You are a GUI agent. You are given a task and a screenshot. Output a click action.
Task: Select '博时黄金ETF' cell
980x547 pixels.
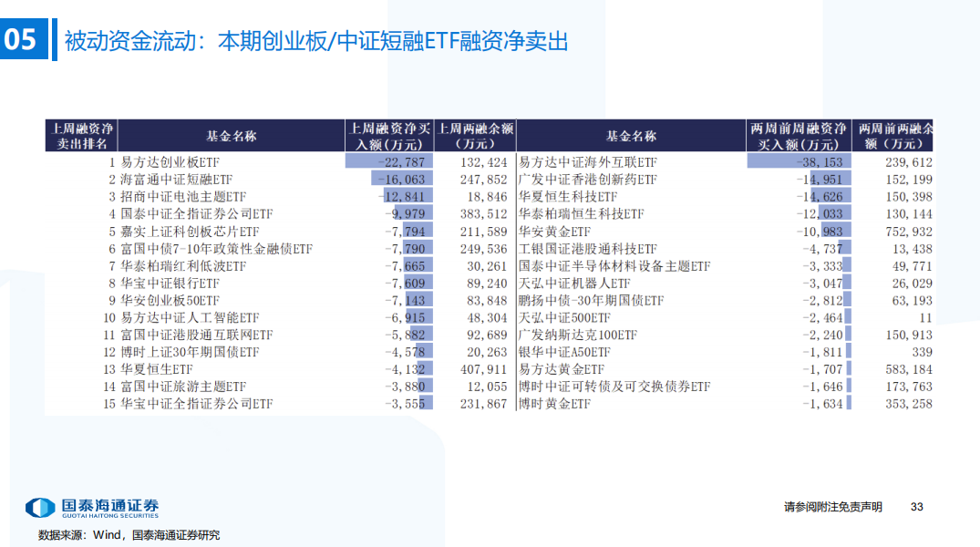554,404
